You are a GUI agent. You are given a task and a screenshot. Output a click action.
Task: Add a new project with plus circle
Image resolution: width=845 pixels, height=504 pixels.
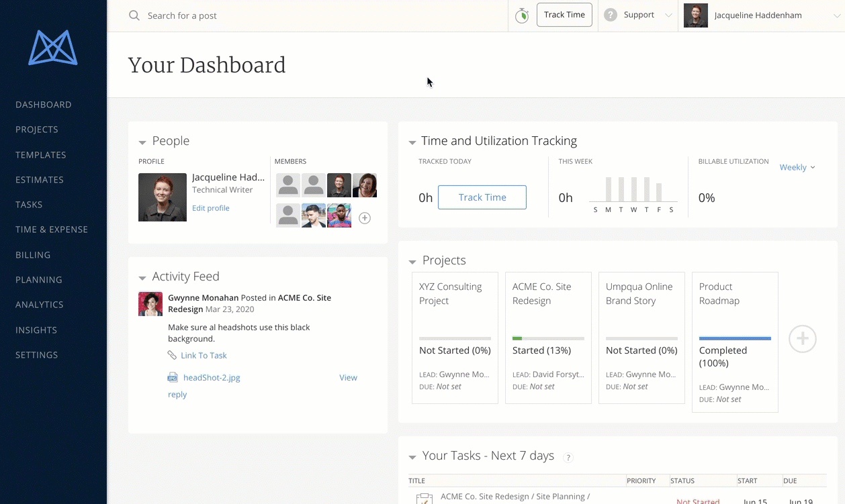coord(802,339)
